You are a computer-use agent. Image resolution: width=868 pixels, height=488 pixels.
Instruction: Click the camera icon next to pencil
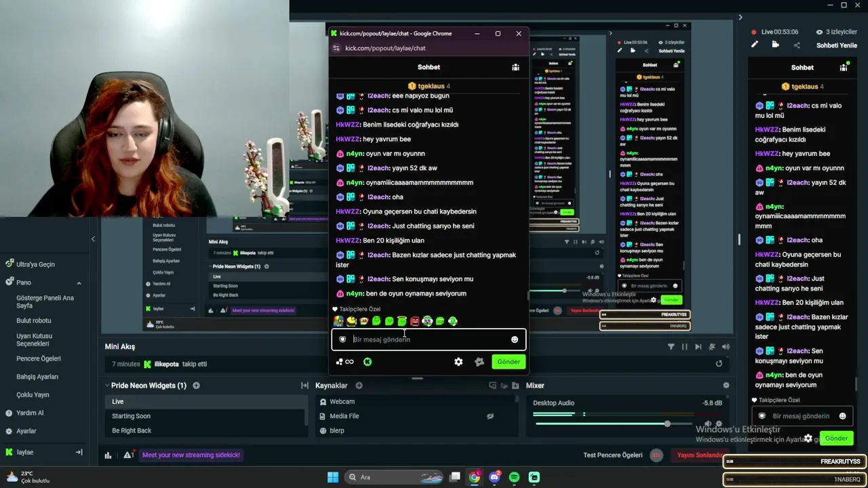(x=776, y=45)
